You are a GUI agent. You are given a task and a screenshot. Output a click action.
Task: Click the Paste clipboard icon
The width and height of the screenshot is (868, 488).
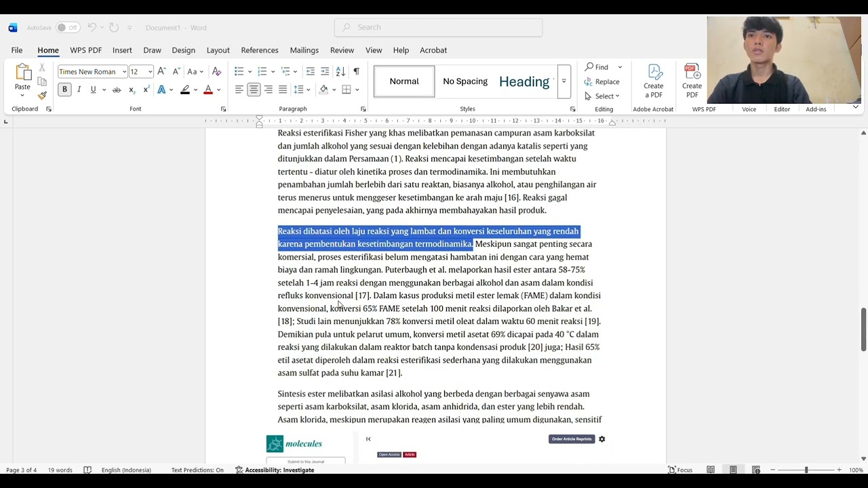(x=22, y=72)
